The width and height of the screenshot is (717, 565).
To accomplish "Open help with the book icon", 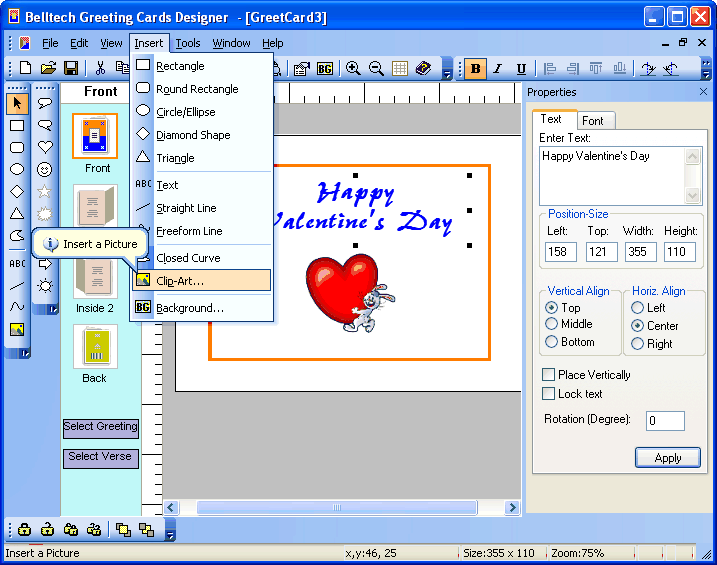I will coord(423,69).
